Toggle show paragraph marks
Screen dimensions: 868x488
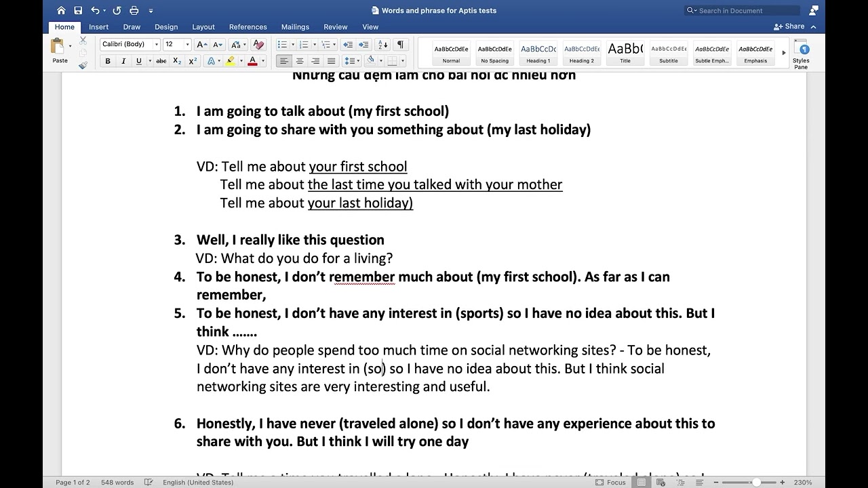point(400,44)
